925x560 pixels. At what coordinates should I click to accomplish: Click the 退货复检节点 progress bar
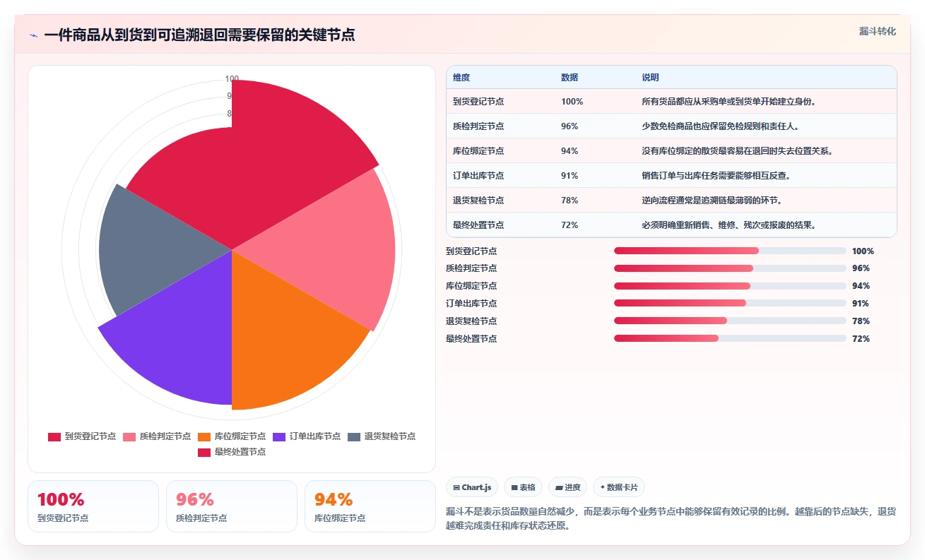[x=730, y=321]
